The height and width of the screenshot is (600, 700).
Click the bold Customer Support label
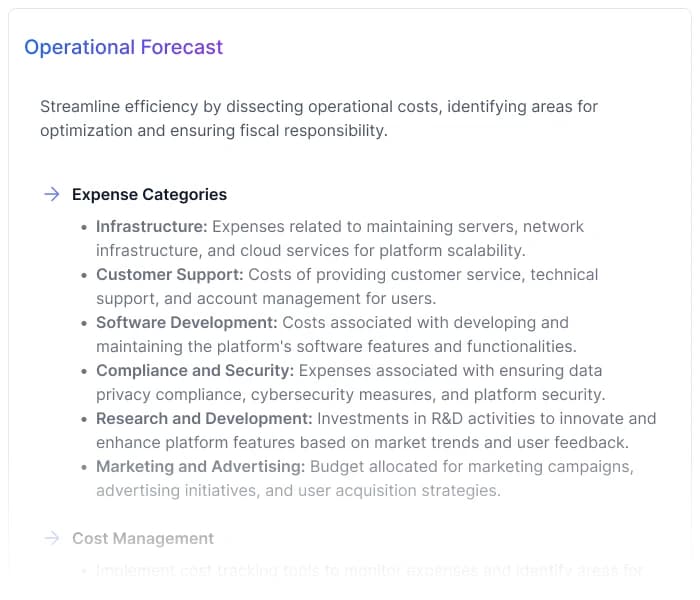point(169,274)
